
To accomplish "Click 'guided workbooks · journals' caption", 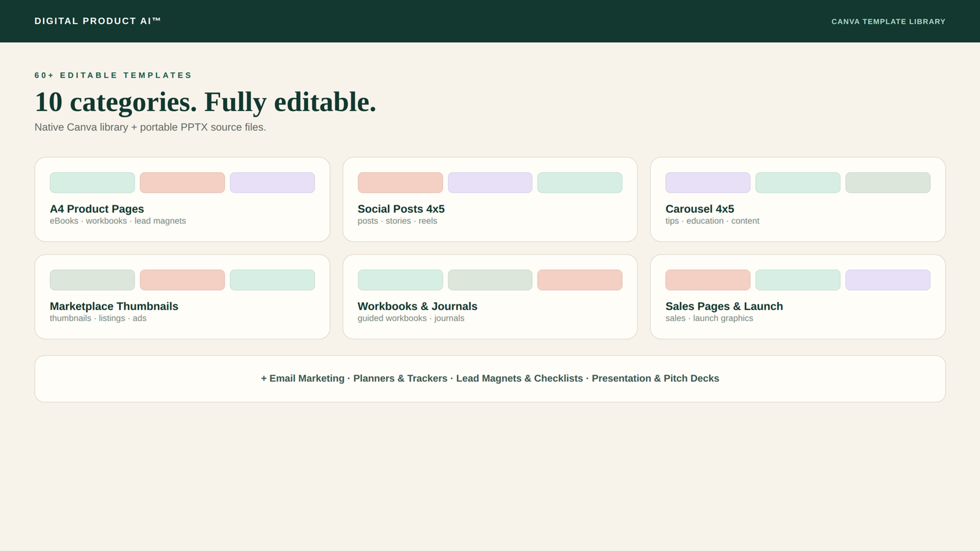I will coord(411,318).
